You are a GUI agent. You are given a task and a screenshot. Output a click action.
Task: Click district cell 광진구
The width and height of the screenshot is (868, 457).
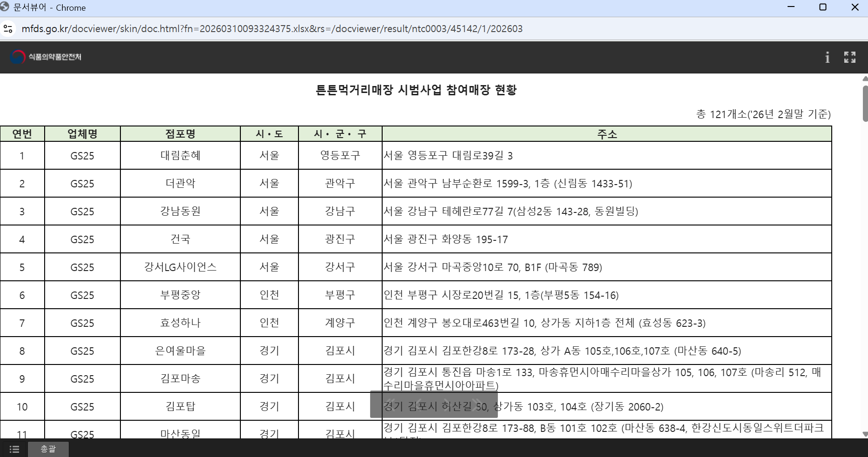click(340, 239)
